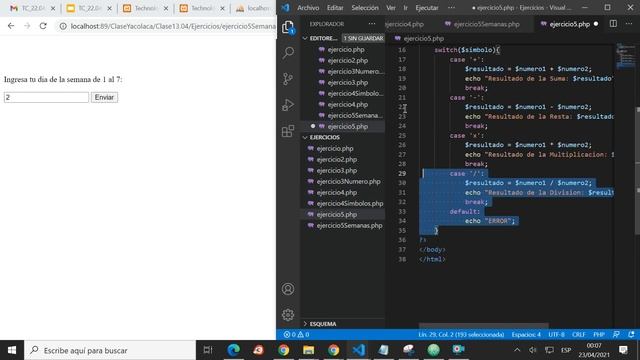Go back in the browser
The width and height of the screenshot is (640, 360).
(11, 26)
